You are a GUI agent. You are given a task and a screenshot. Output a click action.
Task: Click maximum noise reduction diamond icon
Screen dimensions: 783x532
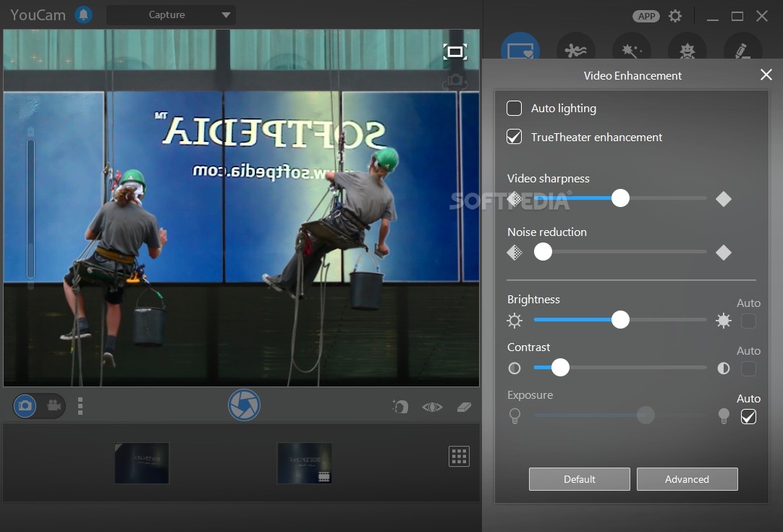point(724,253)
